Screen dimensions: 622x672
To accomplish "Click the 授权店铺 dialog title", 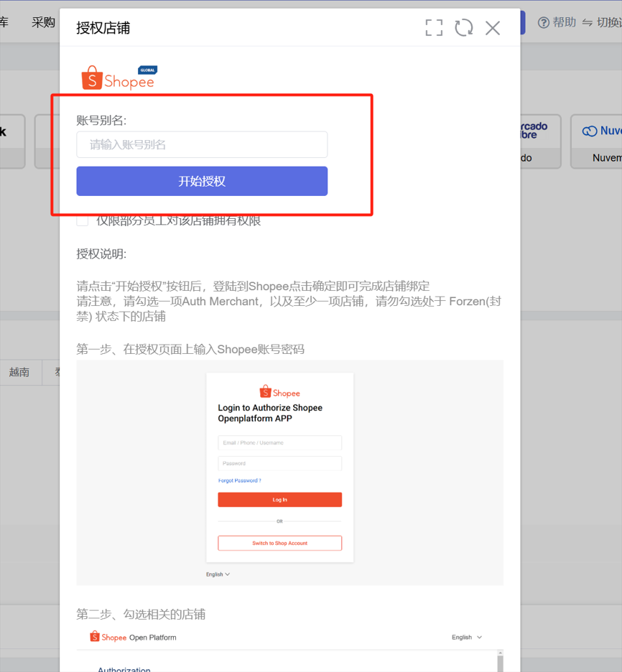I will click(103, 28).
